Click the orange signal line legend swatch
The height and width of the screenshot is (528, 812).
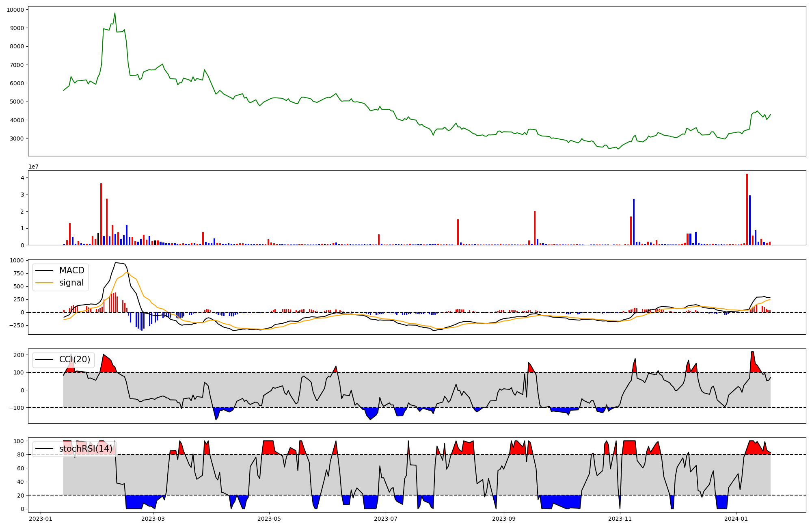(x=45, y=283)
